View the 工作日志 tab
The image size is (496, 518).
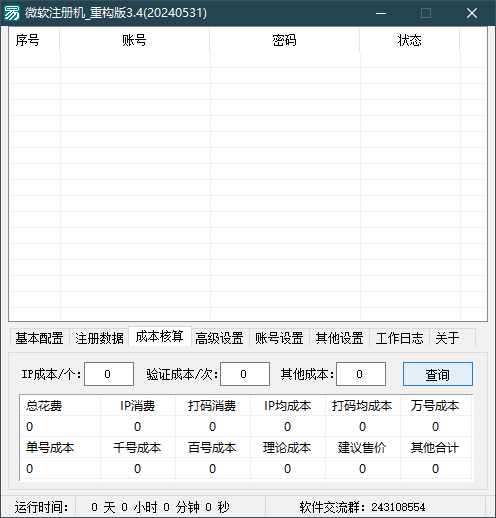tap(399, 338)
